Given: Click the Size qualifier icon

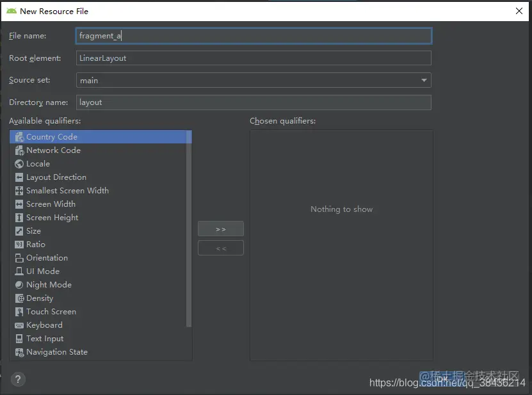Looking at the screenshot, I should (x=19, y=231).
